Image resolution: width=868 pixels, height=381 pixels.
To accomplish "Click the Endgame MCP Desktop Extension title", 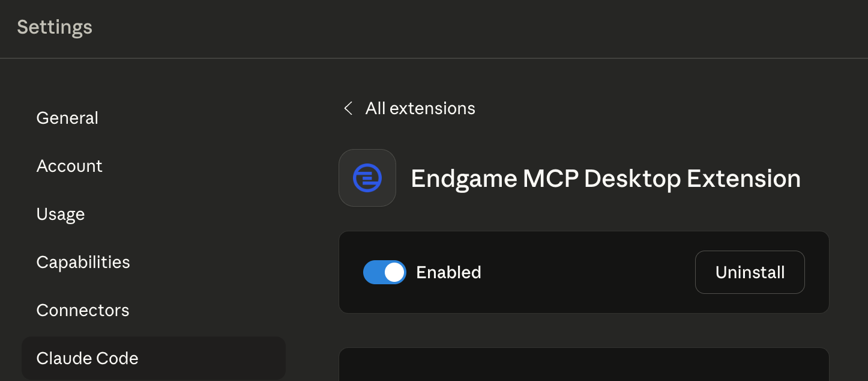I will (x=606, y=178).
